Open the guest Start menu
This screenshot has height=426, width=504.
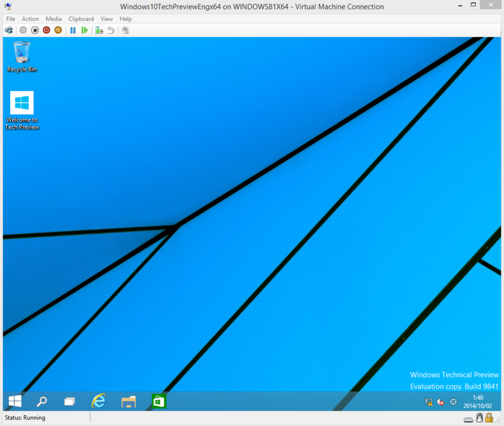coord(15,401)
